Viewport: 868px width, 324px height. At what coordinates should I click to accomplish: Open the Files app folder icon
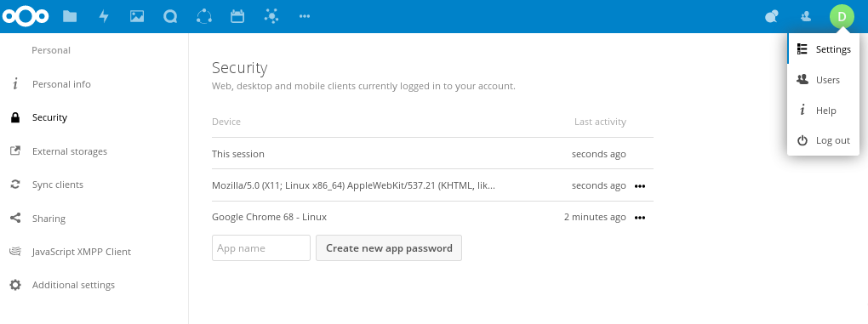pos(70,17)
